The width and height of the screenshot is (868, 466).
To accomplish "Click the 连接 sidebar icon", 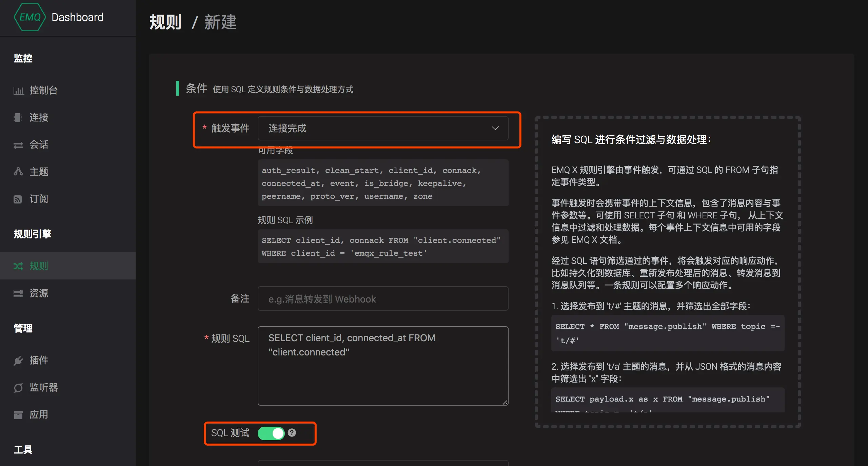I will [x=18, y=118].
